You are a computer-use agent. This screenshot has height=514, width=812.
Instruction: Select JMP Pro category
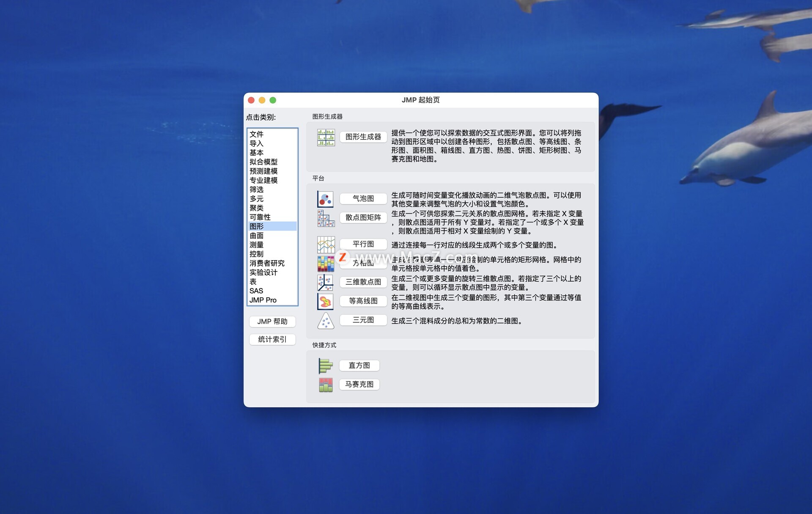coord(272,300)
